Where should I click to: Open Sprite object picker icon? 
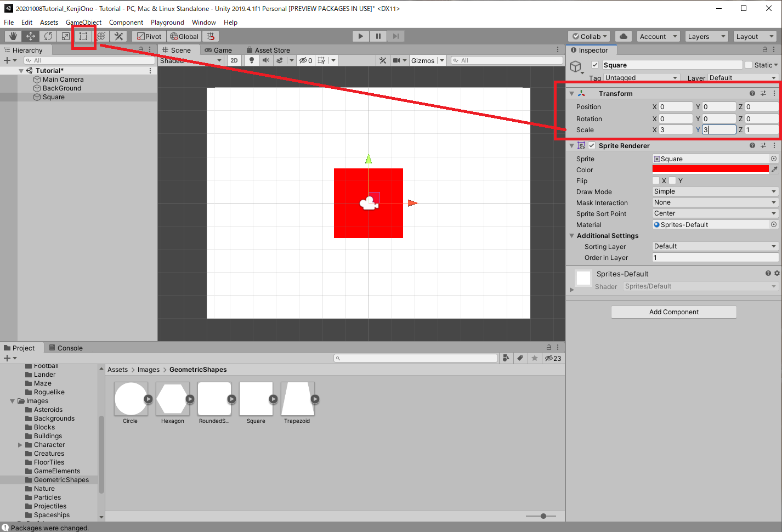(774, 159)
